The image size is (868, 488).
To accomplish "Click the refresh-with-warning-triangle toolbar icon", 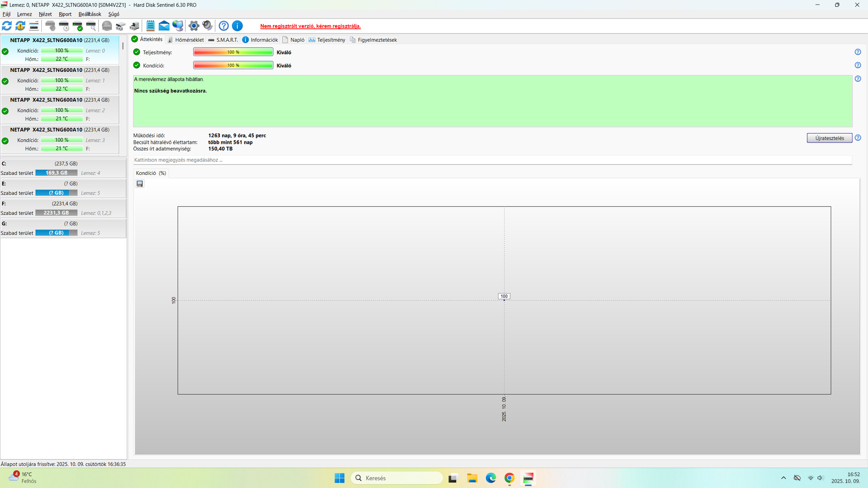I will click(20, 26).
